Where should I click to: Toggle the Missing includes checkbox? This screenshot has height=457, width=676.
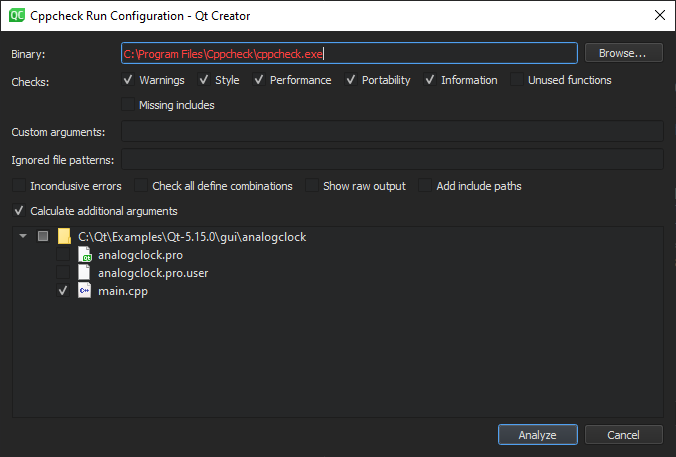[x=128, y=105]
